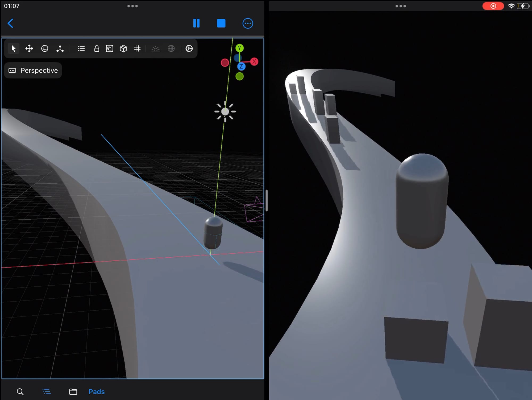This screenshot has height=400, width=532.
Task: Go back with the chevron arrow
Action: click(10, 23)
